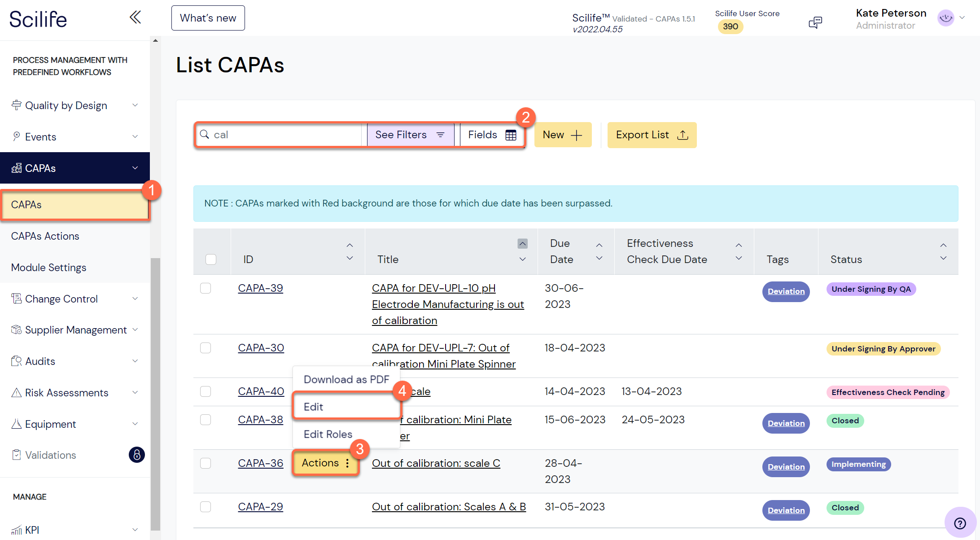Click the sidebar vertical scrollbar
Viewport: 980px width, 540px height.
pos(155,394)
